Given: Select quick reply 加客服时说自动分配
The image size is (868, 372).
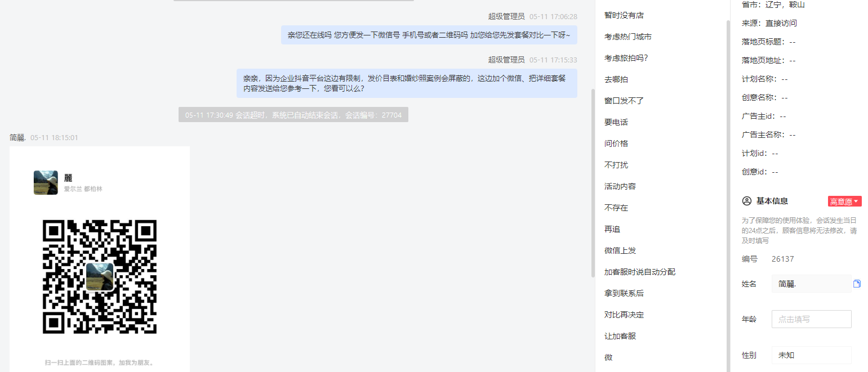Looking at the screenshot, I should tap(639, 272).
